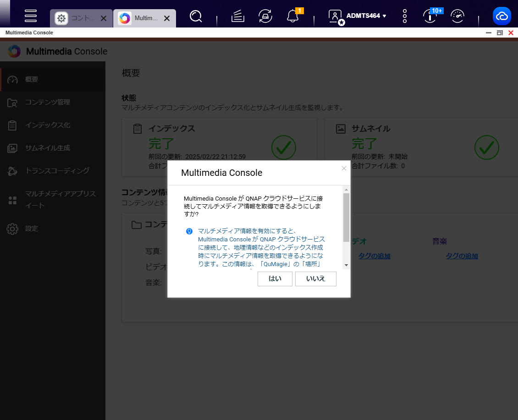Screen dimensions: 518x420
Task: Confirm the dialog with はい button
Action: point(275,278)
